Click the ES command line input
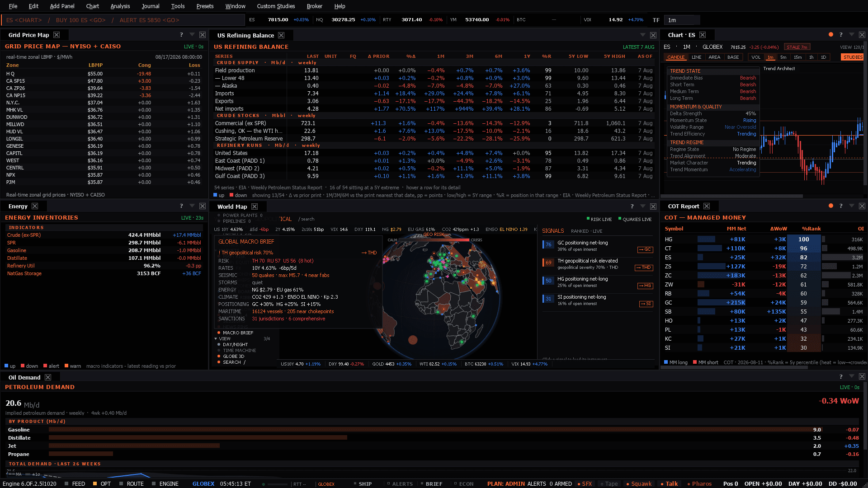The width and height of the screenshot is (868, 488). point(123,20)
